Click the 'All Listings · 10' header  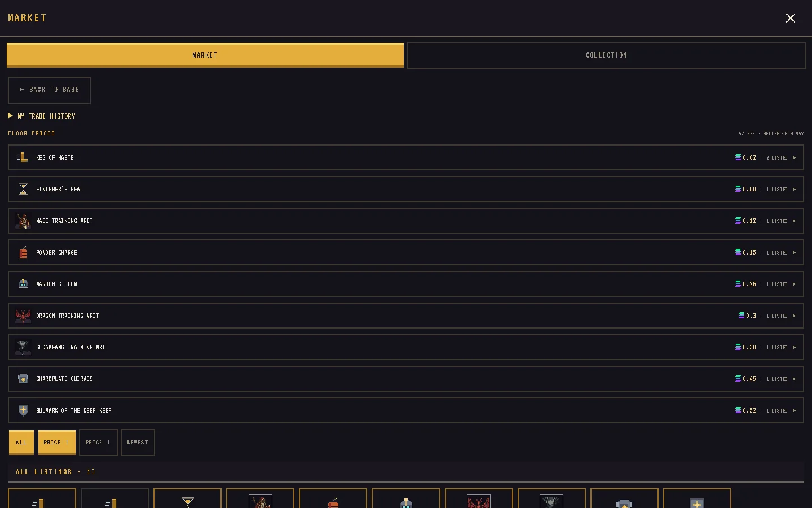[x=55, y=472]
